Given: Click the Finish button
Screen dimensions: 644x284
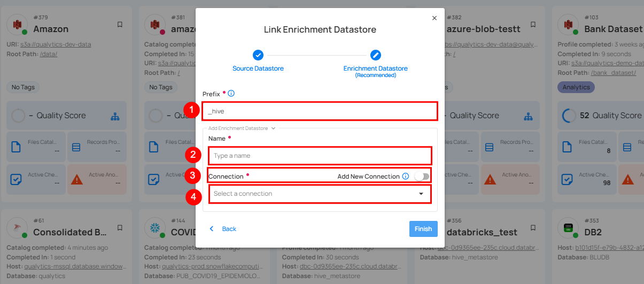Looking at the screenshot, I should (x=423, y=229).
